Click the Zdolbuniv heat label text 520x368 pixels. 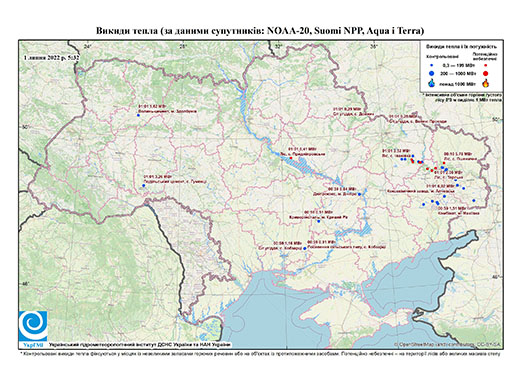pos(167,109)
